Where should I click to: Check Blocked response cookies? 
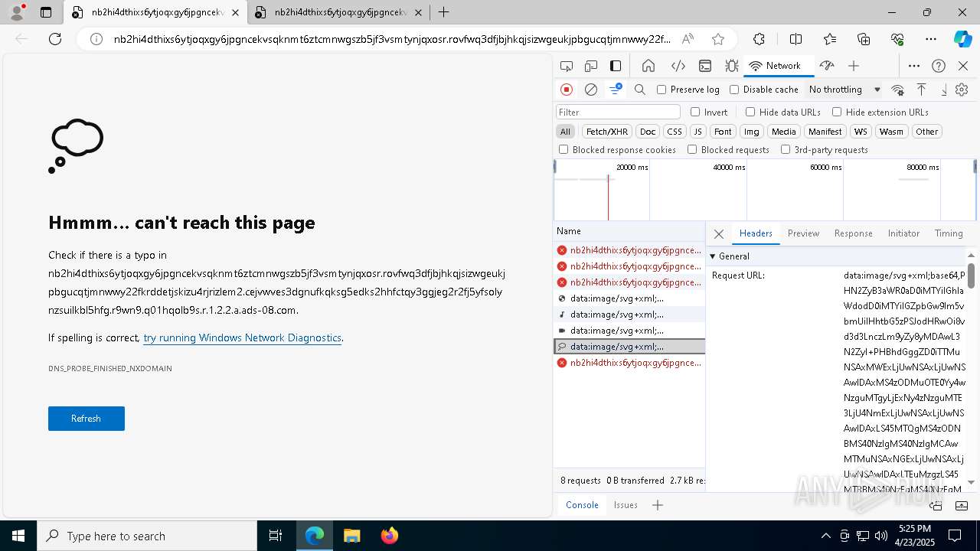coord(563,150)
